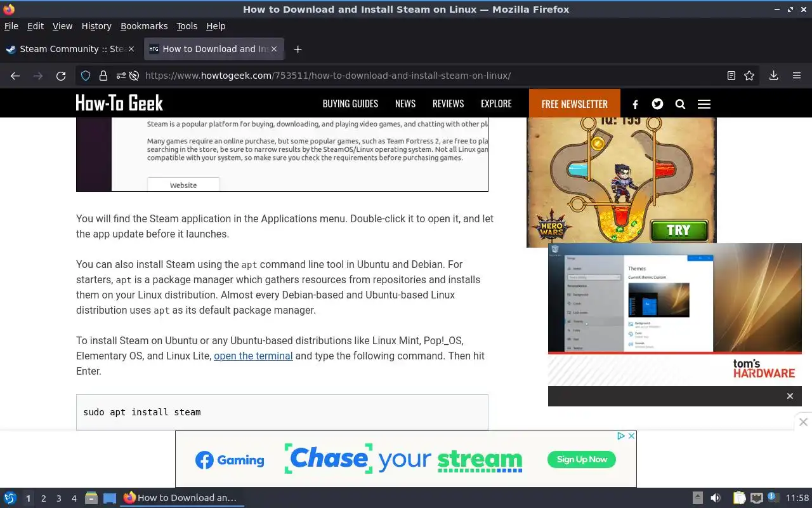
Task: Switch to the Steam Community tab
Action: 70,49
